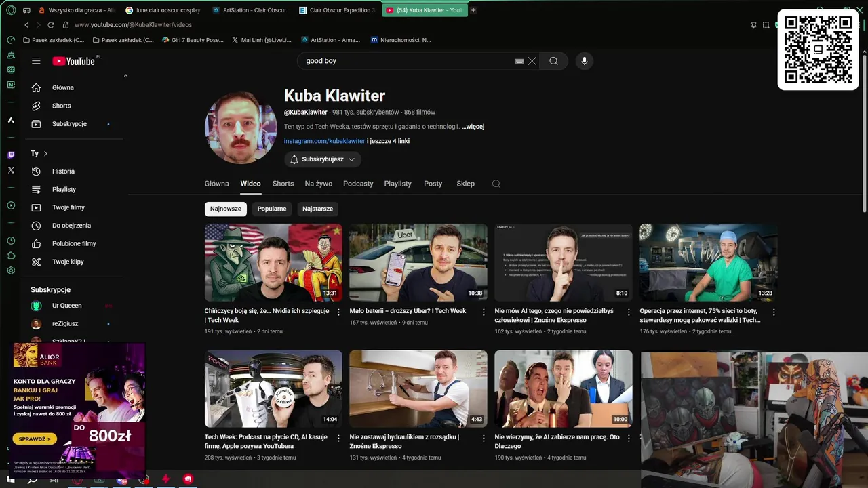The height and width of the screenshot is (488, 868).
Task: Collapse sidebar section with the up caret
Action: pyautogui.click(x=125, y=76)
